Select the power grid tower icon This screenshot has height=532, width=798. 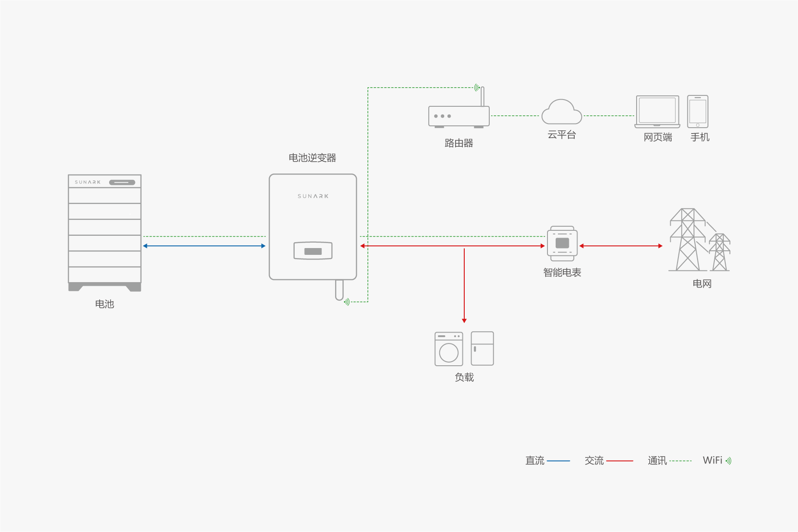[699, 240]
